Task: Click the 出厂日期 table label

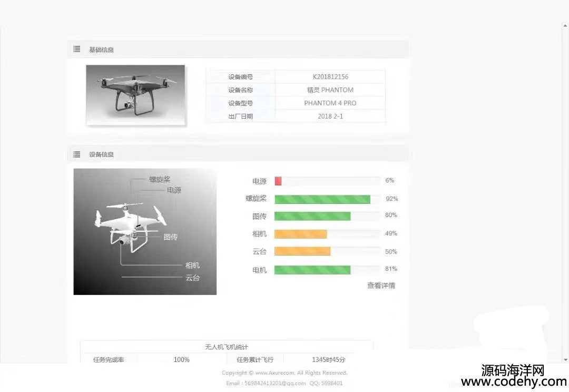Action: tap(241, 116)
